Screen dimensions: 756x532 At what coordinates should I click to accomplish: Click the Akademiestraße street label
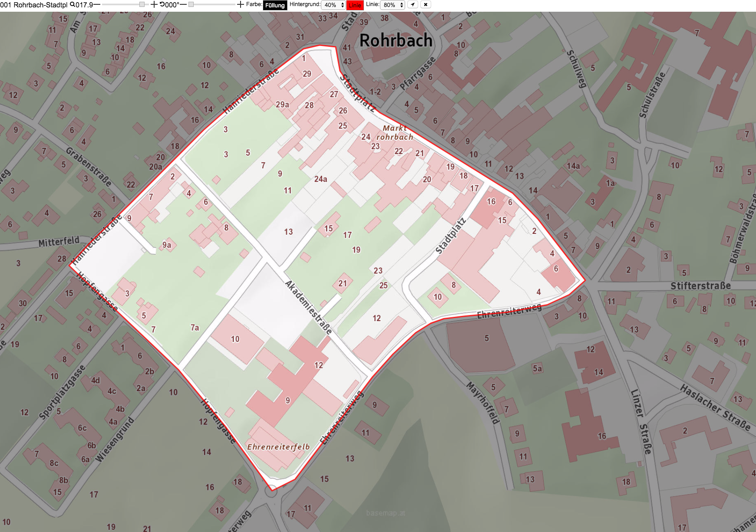click(x=308, y=307)
